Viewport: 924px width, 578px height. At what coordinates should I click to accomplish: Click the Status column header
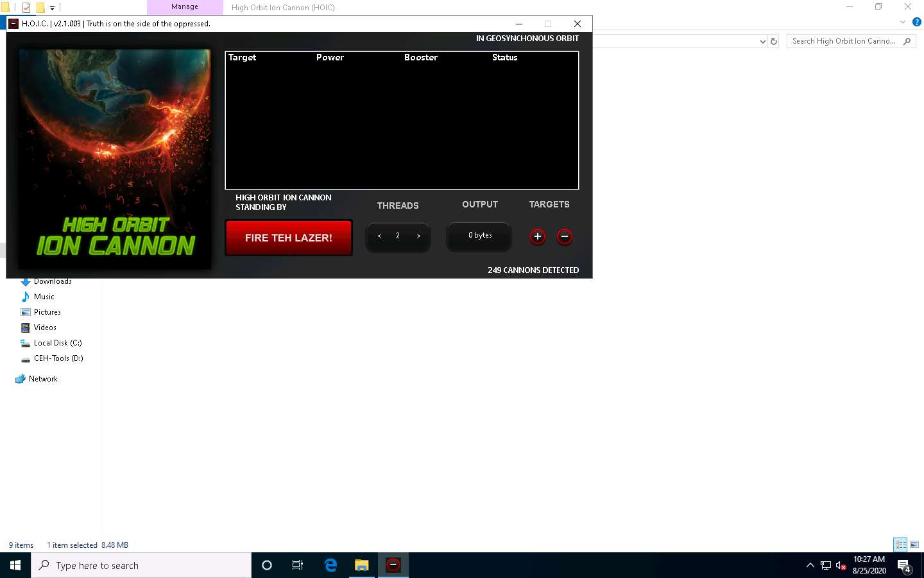504,57
